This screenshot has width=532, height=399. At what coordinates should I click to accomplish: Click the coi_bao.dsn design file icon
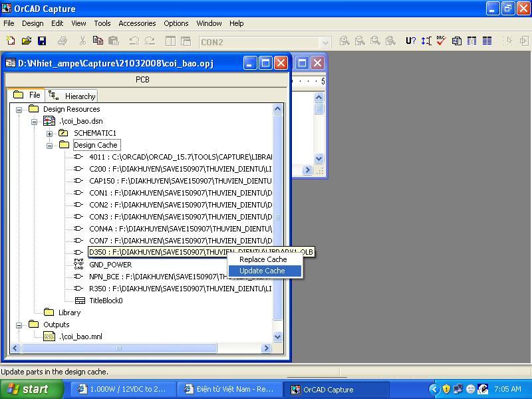[49, 121]
